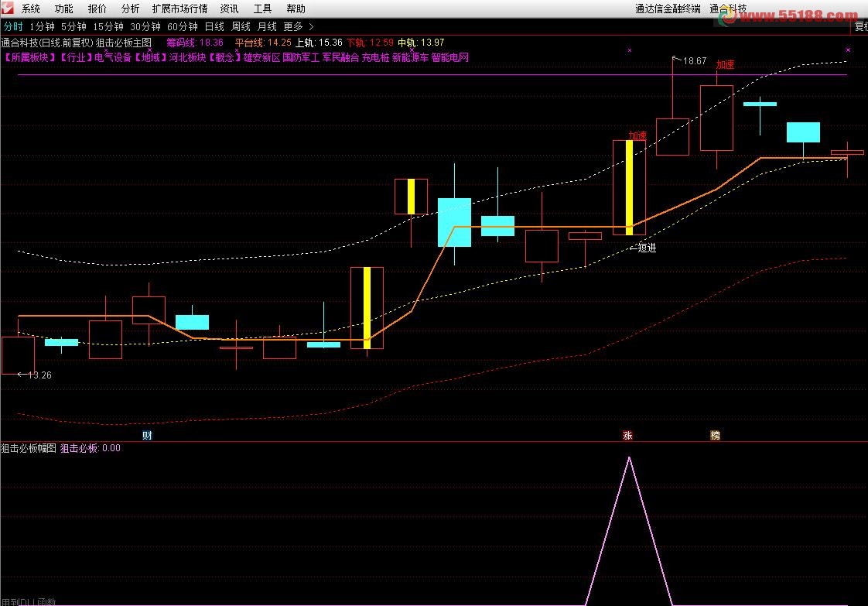Click the 短进 signal marker on chart
Viewport: 868px width, 606px height.
(644, 248)
